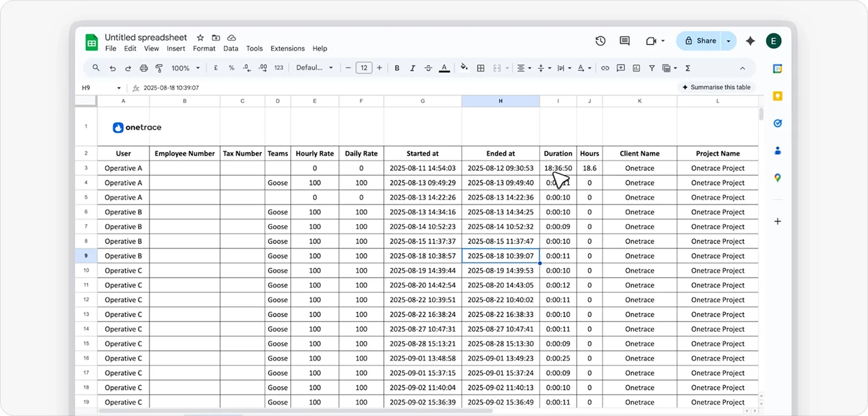Viewport: 868px width, 416px height.
Task: Print the spreadsheet
Action: point(144,68)
